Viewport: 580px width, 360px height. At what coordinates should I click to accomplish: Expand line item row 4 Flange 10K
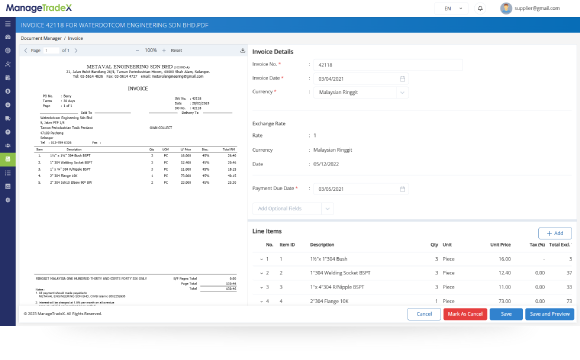(261, 301)
